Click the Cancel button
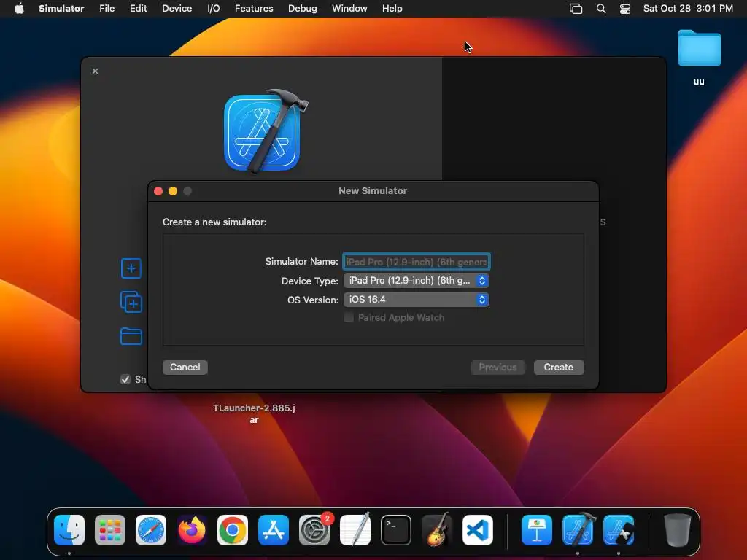The image size is (747, 560). [x=185, y=367]
